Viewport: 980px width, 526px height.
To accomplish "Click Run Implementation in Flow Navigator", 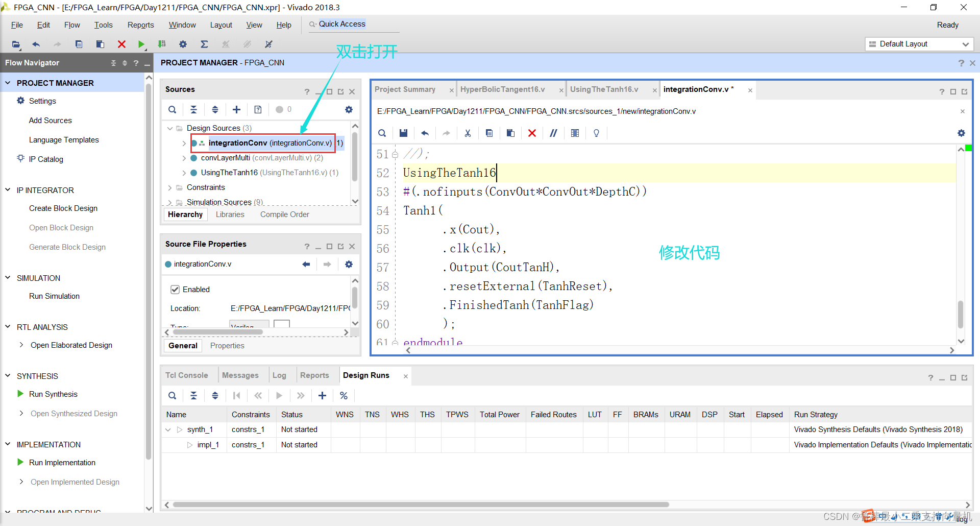I will click(x=62, y=463).
